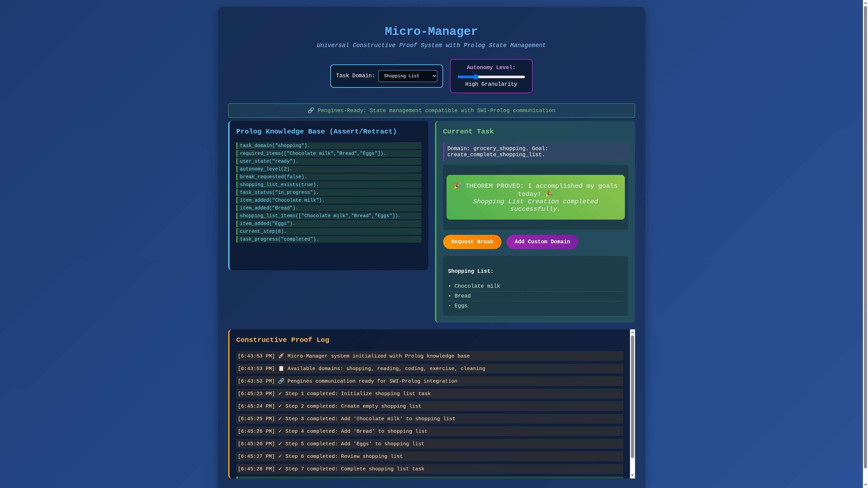868x488 pixels.
Task: Select the autonomy_level(2) fact
Action: tap(329, 169)
